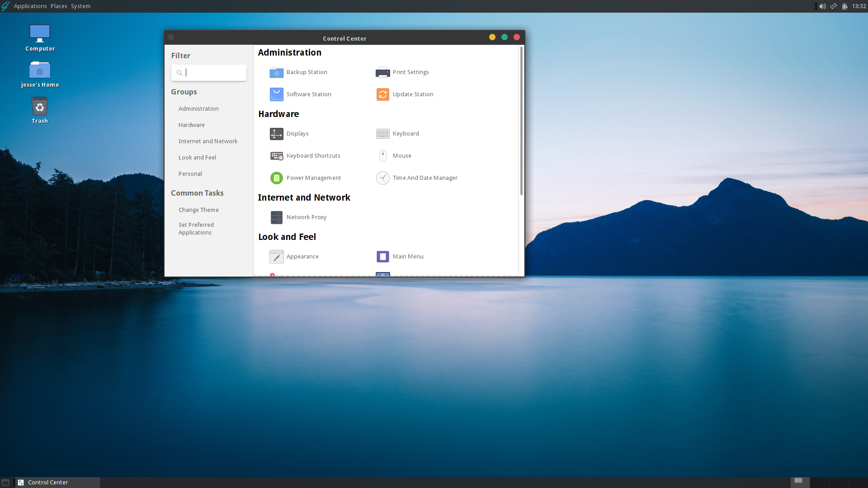Open Network Proxy icon

pos(276,217)
